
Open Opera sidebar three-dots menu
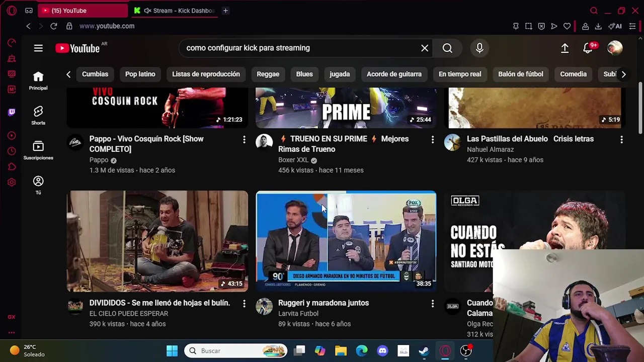coord(12,332)
